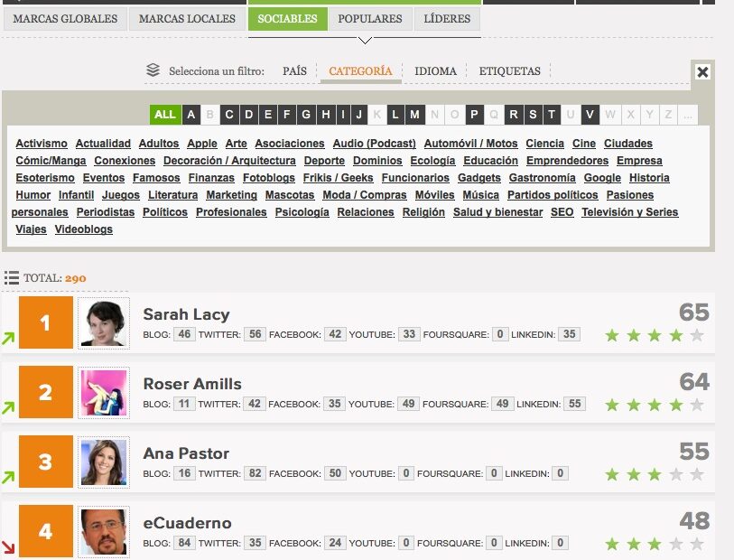Click Sarah Lacy's star rating

654,335
